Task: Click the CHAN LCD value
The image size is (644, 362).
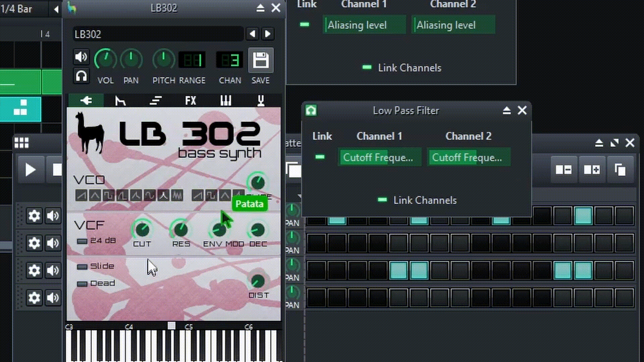Action: pyautogui.click(x=230, y=60)
